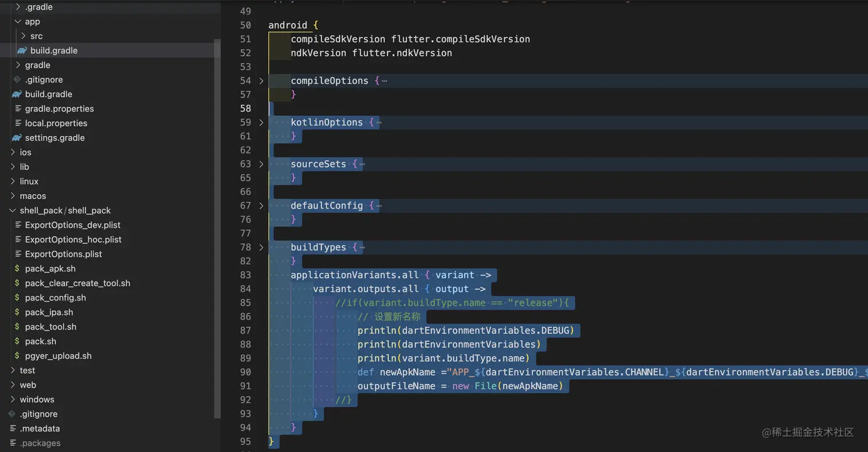Expand the web folder
The image size is (868, 452).
coord(12,385)
